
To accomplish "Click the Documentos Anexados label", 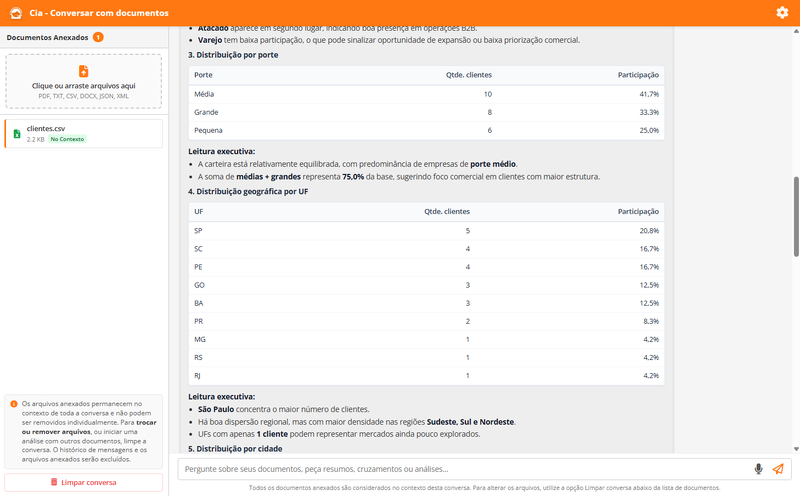I will pos(47,37).
